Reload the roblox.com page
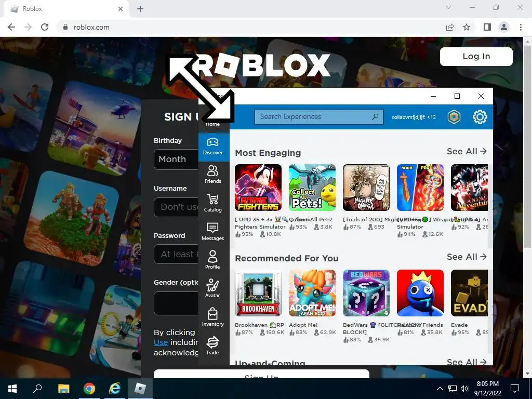Viewport: 532px width, 399px height. pos(45,27)
